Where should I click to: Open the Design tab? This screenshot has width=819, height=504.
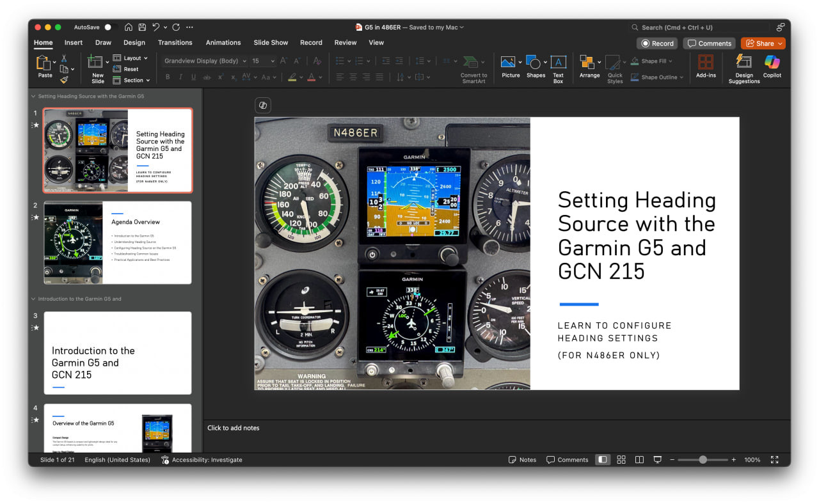(x=134, y=43)
